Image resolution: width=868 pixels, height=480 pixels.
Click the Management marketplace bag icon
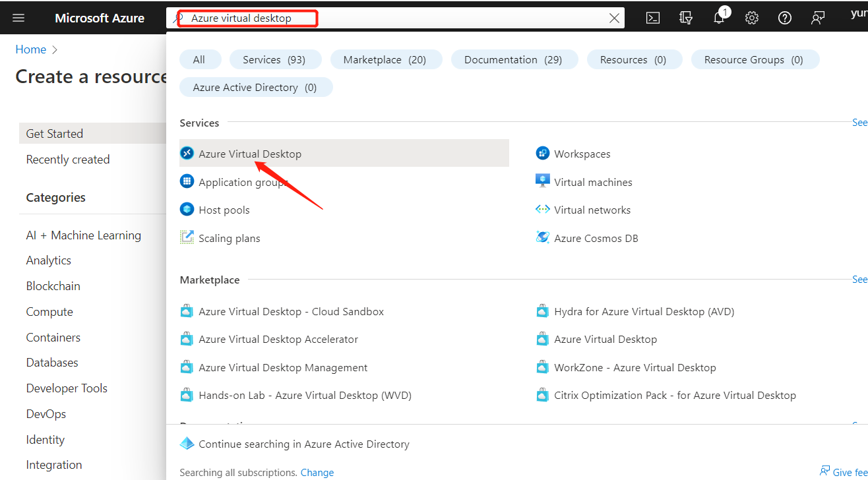coord(187,367)
